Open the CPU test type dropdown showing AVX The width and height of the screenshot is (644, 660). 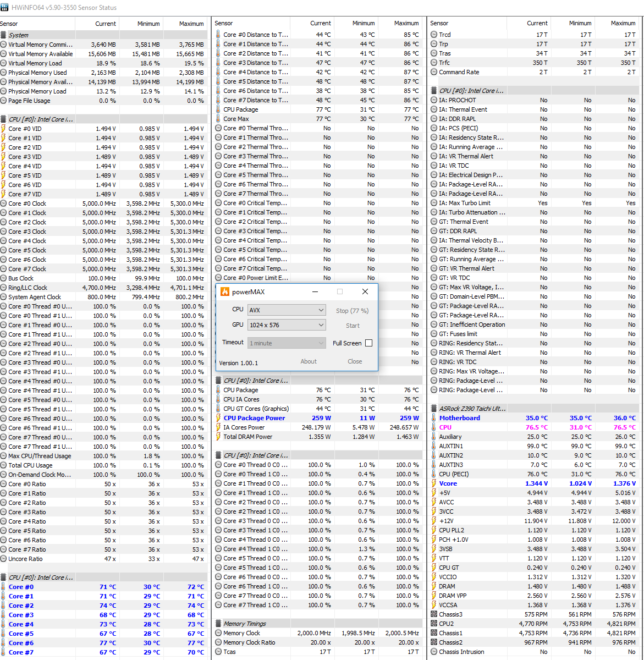(x=287, y=310)
